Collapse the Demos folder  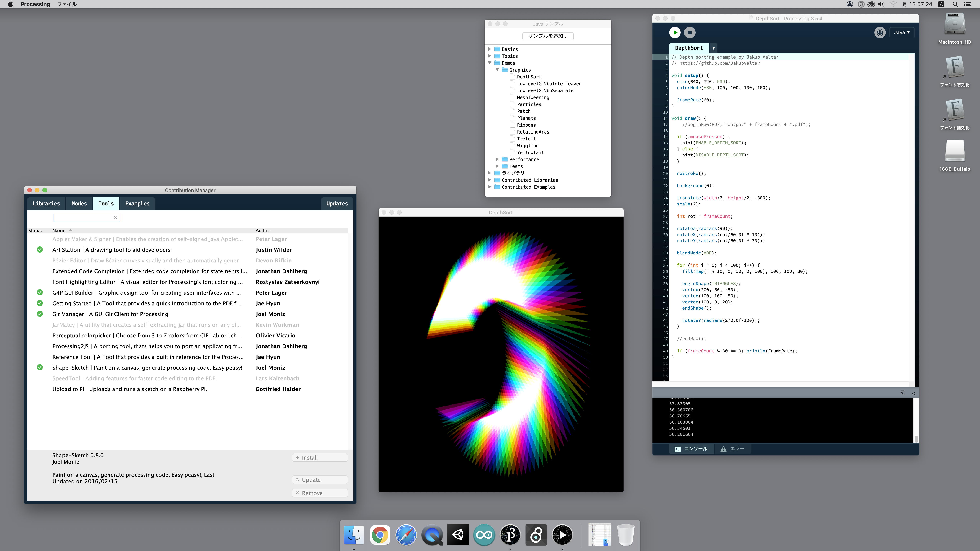(490, 63)
